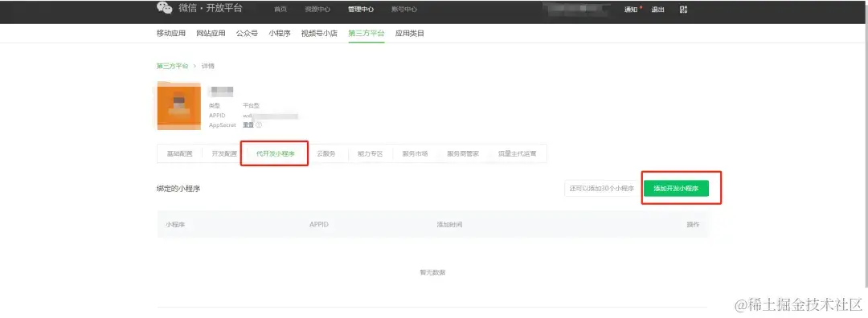Viewport: 868px width, 318px height.
Task: Open the QR code icon in header
Action: pos(684,10)
